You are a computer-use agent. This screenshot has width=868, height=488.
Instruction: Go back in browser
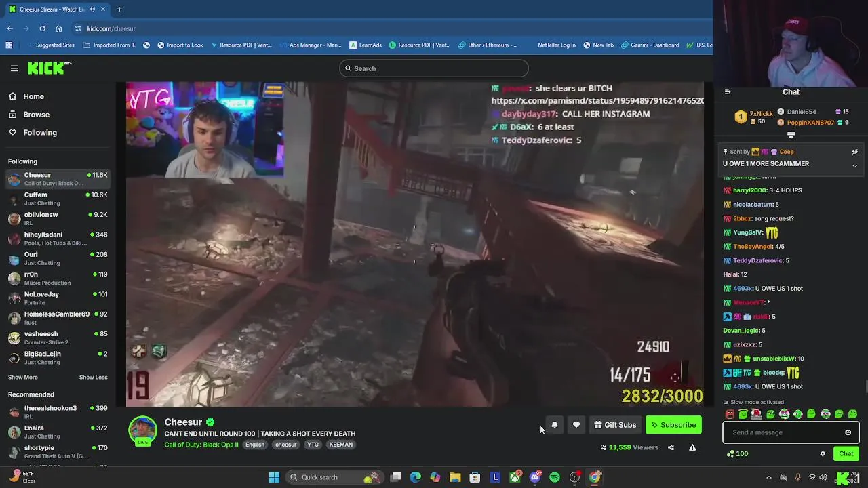(x=10, y=28)
